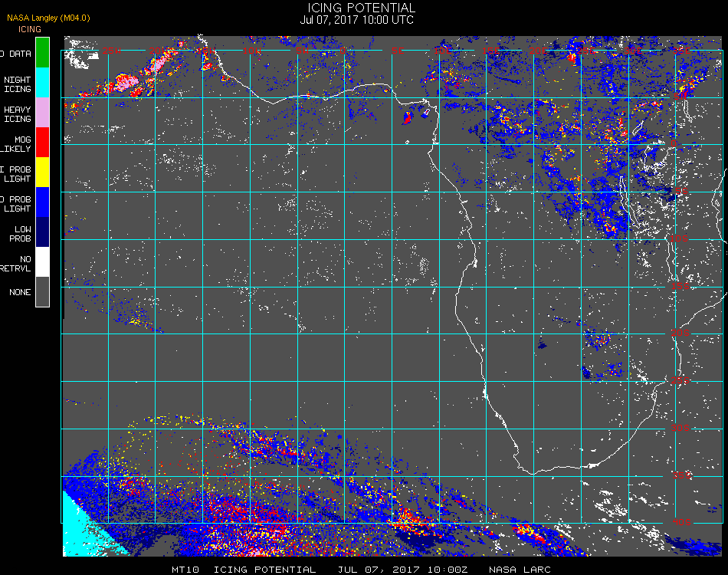Click the '25W' longitude label
The image size is (728, 575).
pos(111,51)
